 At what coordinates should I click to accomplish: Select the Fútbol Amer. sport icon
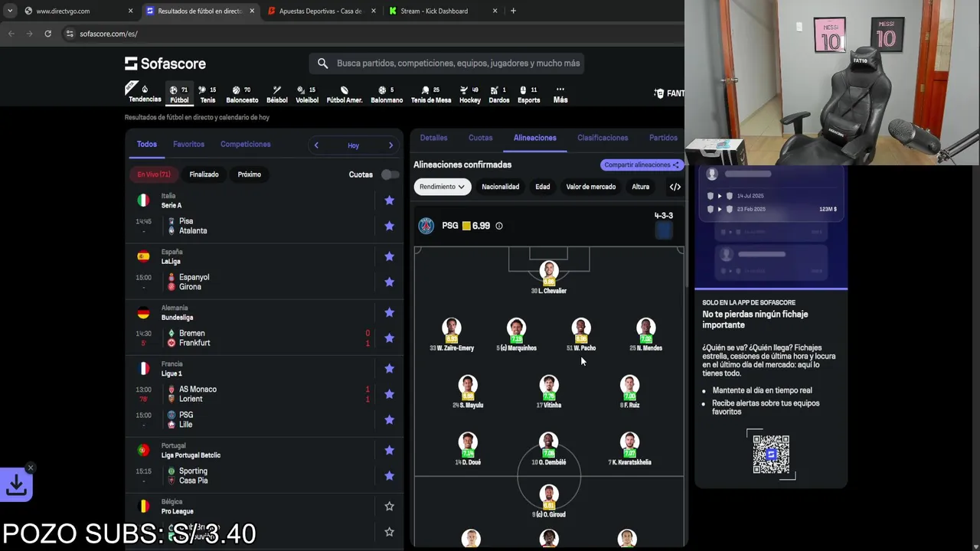pyautogui.click(x=345, y=94)
